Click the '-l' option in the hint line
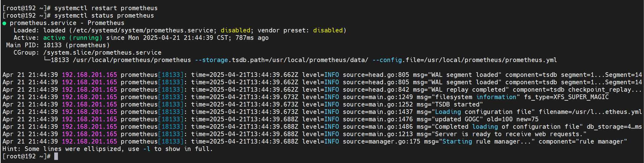 [147, 149]
